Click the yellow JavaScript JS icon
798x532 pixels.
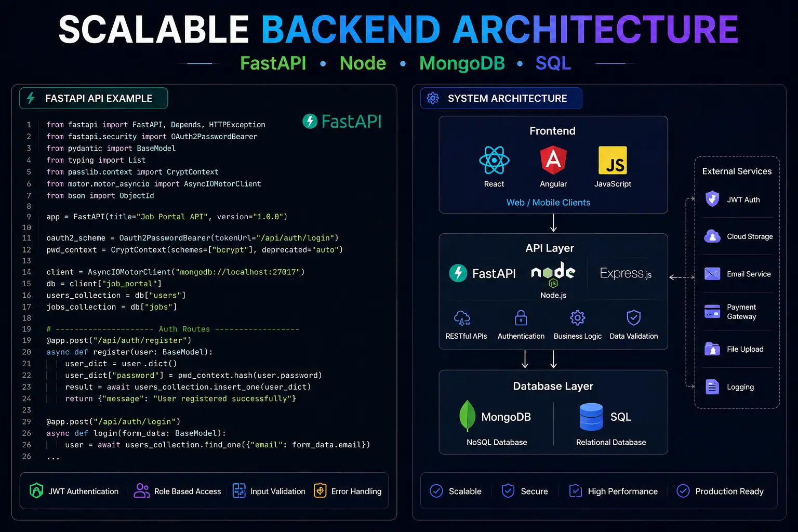(613, 160)
